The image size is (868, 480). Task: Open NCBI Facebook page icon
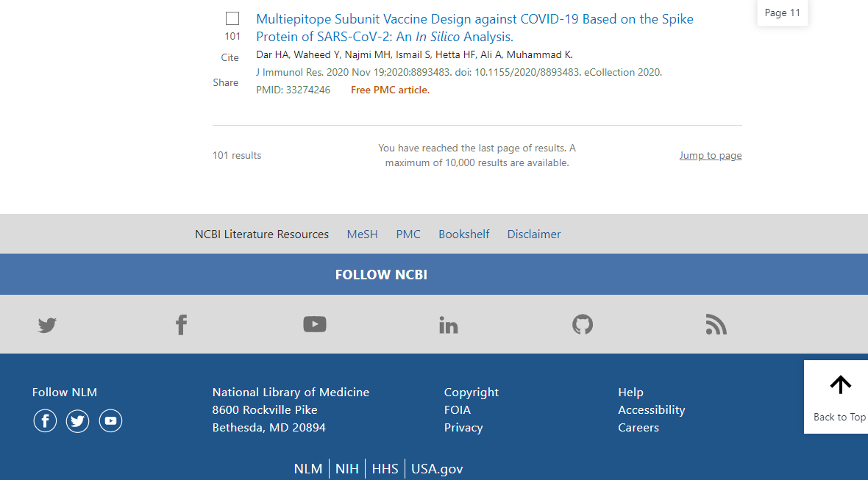pos(181,325)
